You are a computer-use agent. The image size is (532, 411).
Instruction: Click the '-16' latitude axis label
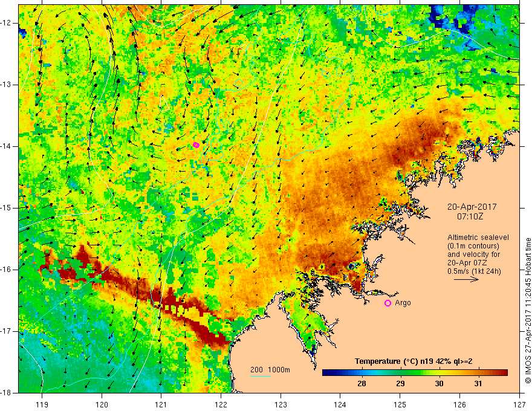5,270
